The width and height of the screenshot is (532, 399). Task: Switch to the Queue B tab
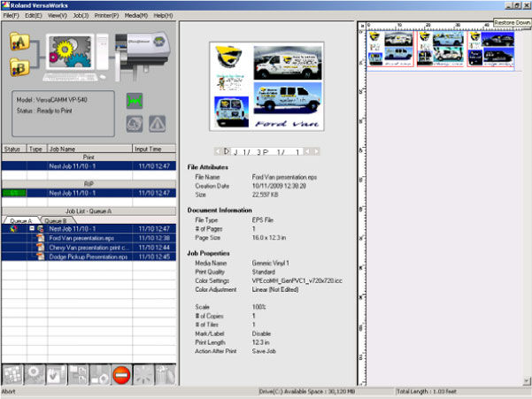[56, 220]
